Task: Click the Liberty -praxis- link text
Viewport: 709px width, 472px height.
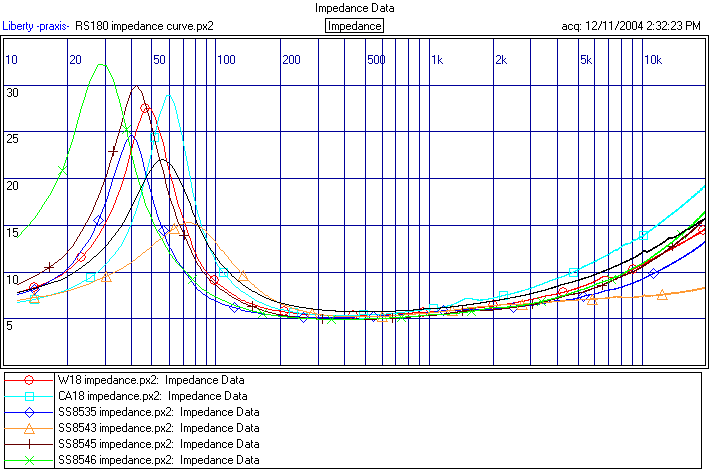Action: click(36, 25)
